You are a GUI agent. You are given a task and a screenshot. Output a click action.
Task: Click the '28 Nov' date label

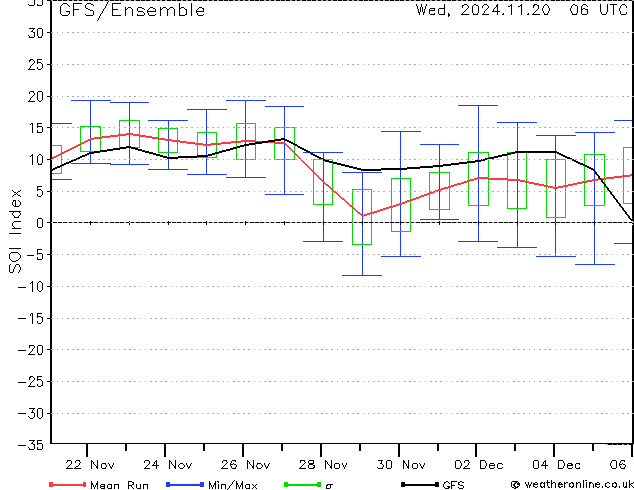point(323,465)
